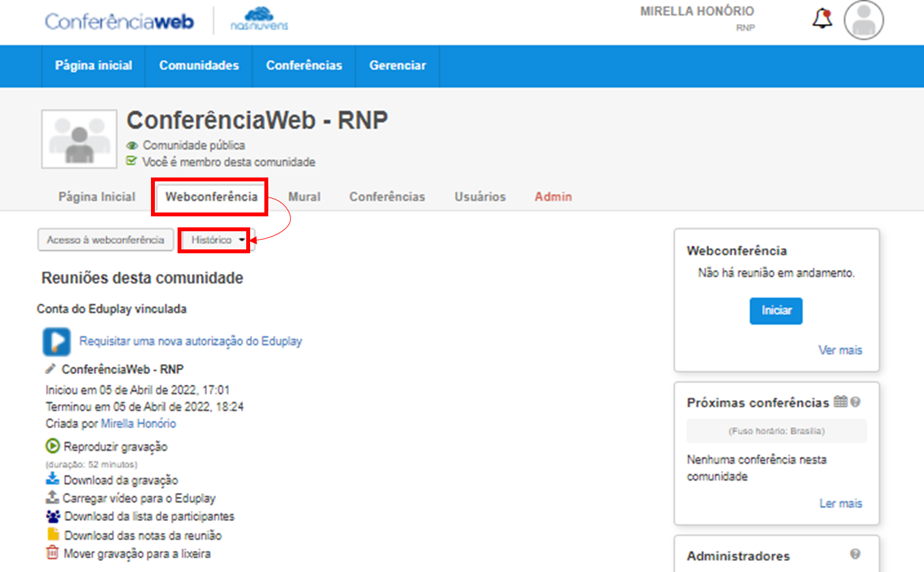Click the calendar icon beside Próximas conferências
This screenshot has width=924, height=572.
tap(840, 402)
